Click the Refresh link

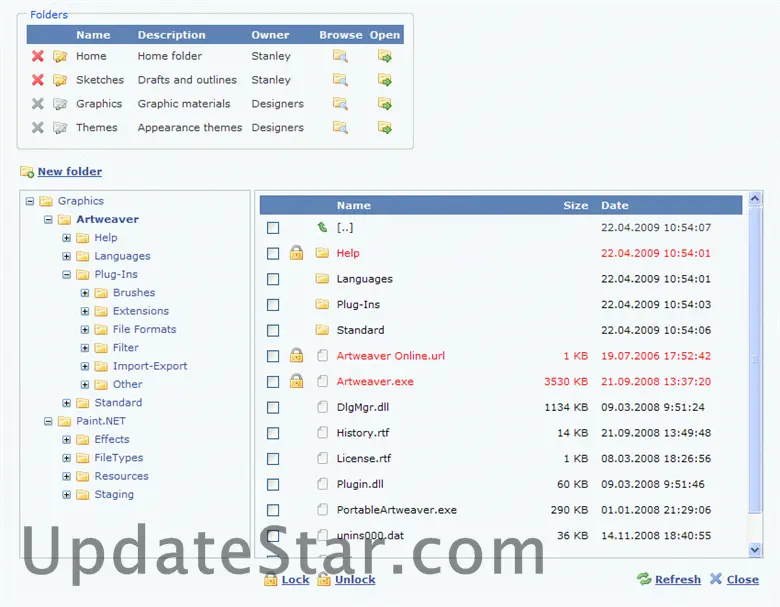[x=678, y=580]
